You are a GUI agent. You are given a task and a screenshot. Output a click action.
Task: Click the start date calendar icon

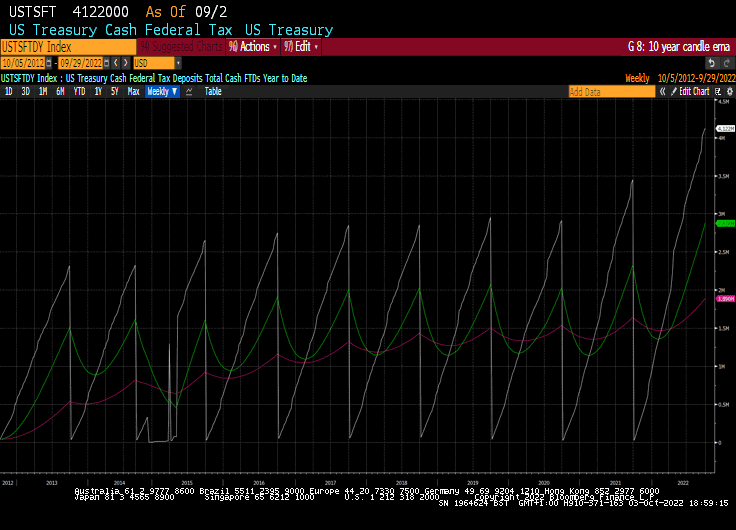(50, 62)
